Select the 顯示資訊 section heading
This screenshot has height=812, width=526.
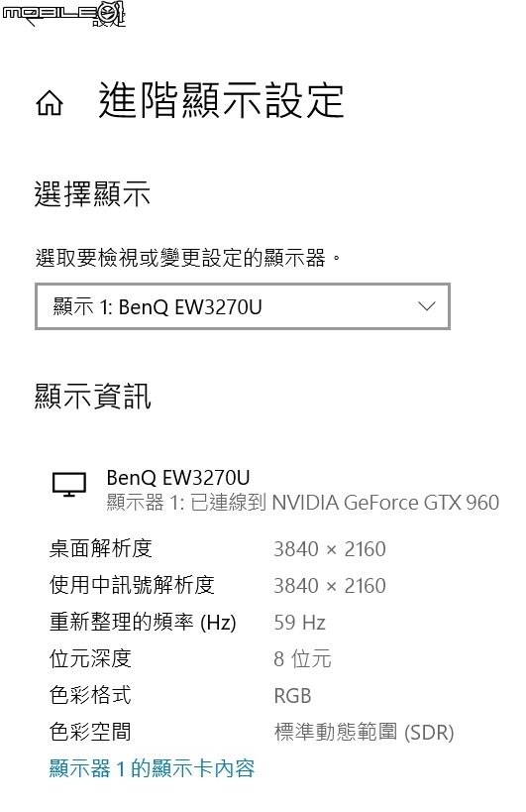click(92, 397)
